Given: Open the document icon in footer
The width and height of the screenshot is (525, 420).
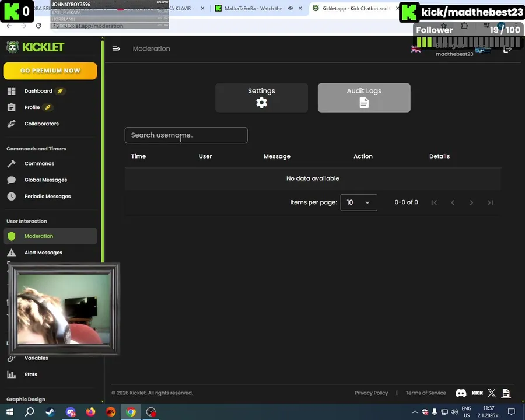Looking at the screenshot, I should click(506, 393).
